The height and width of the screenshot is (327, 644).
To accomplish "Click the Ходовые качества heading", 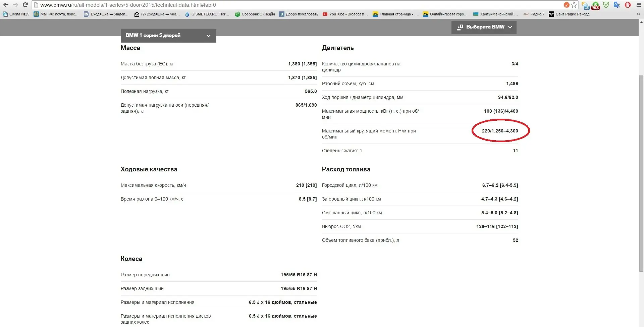I will pyautogui.click(x=149, y=169).
